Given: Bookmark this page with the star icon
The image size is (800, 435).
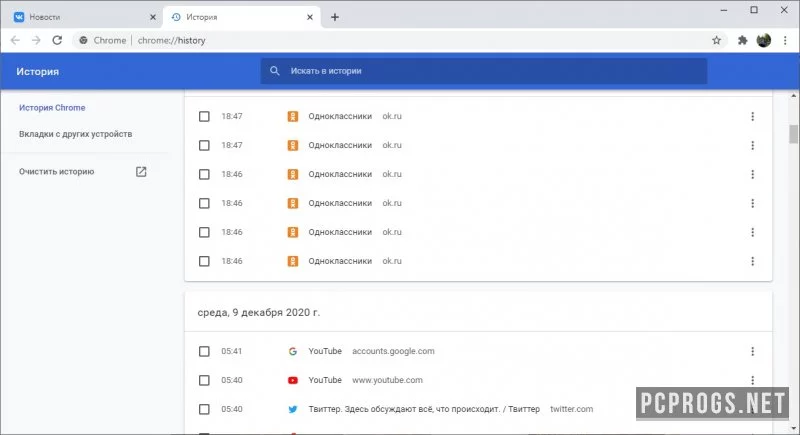Looking at the screenshot, I should click(716, 40).
